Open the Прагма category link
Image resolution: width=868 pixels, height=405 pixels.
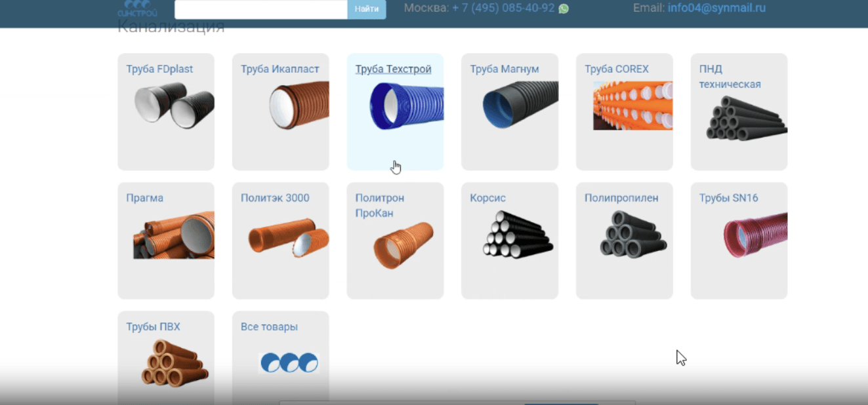coord(145,198)
